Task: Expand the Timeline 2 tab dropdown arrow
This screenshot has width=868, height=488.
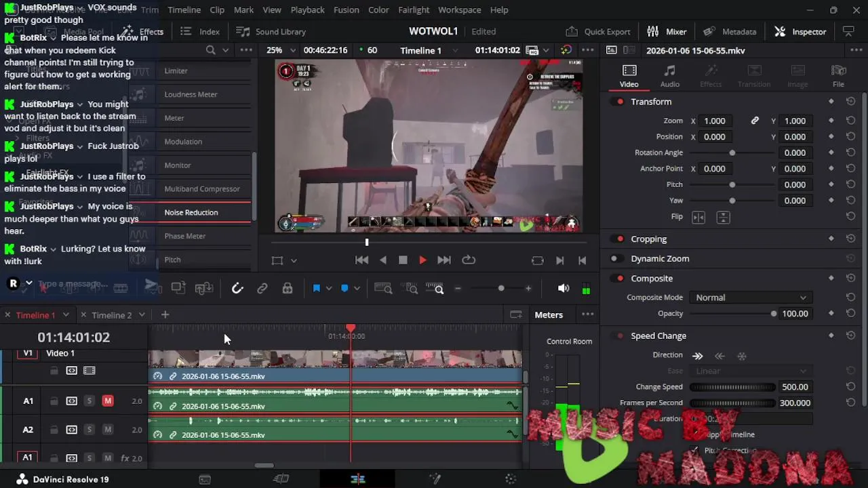Action: tap(142, 314)
